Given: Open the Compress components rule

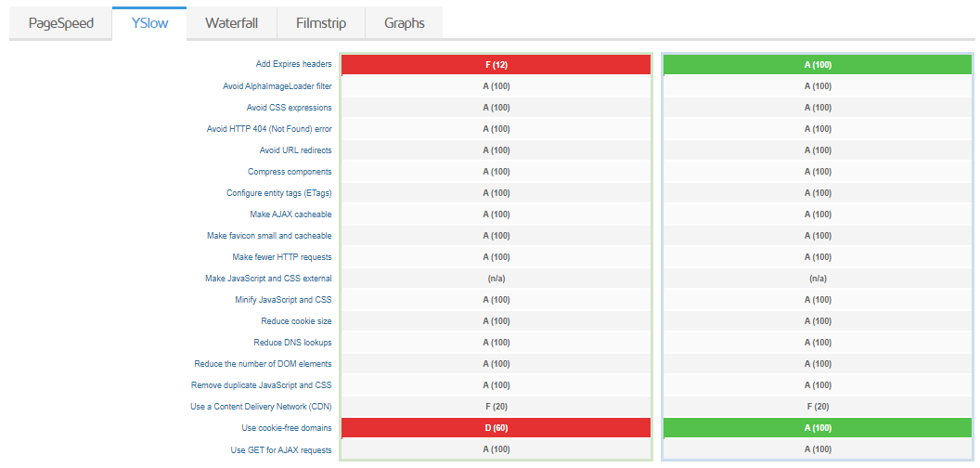Looking at the screenshot, I should (x=290, y=172).
